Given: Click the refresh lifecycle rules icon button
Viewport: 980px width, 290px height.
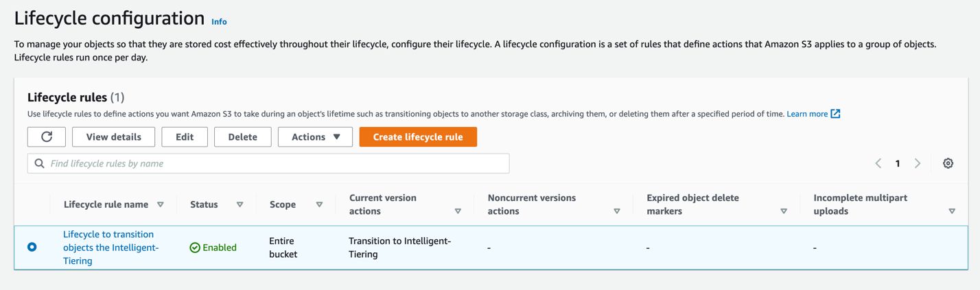Looking at the screenshot, I should click(x=47, y=137).
